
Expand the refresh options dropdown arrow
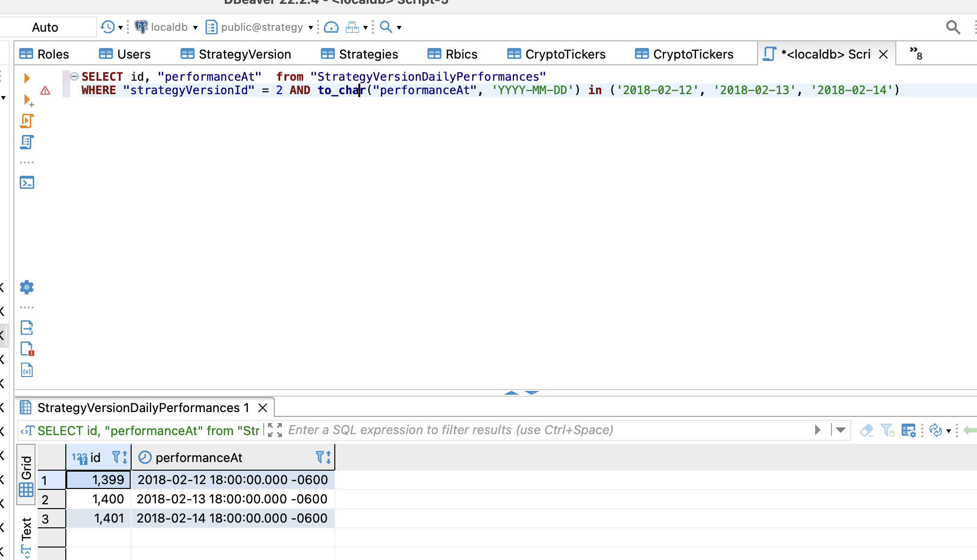point(949,431)
